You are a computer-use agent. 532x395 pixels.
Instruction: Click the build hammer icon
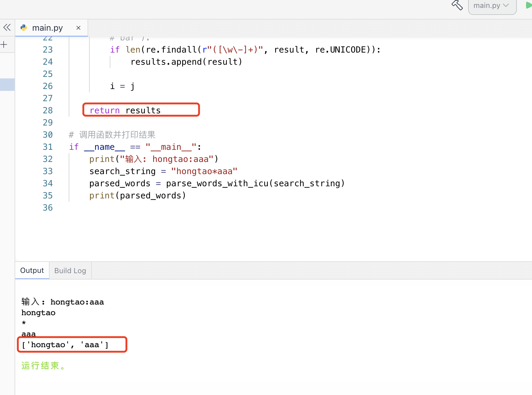[x=457, y=5]
